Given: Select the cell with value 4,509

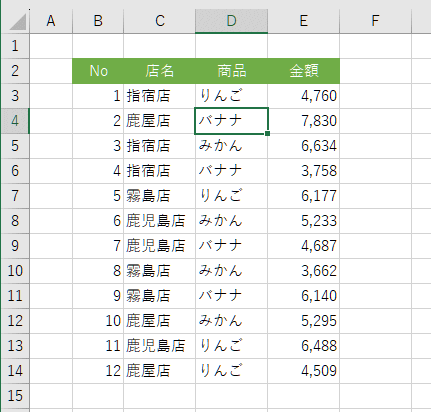Looking at the screenshot, I should point(304,371).
